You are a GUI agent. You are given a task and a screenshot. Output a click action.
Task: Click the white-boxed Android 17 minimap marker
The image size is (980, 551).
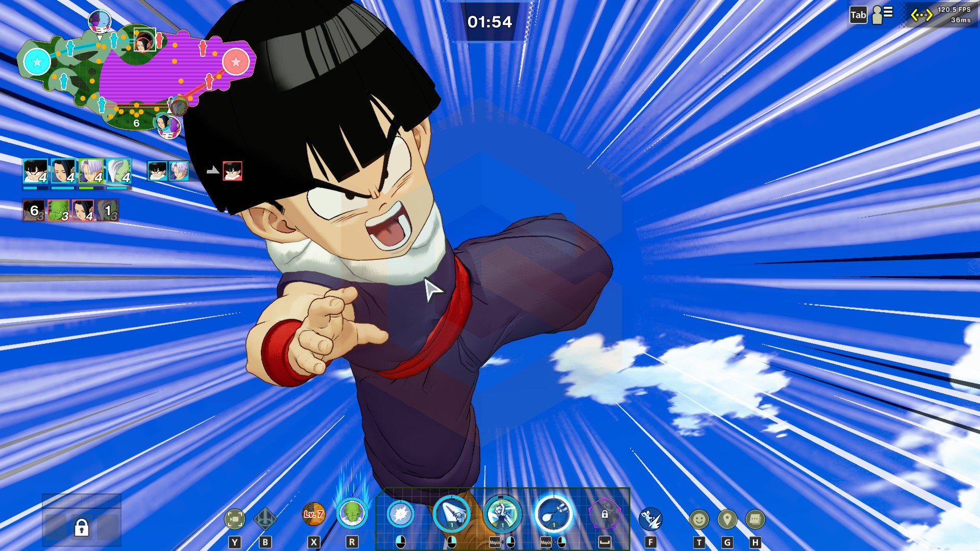point(144,39)
